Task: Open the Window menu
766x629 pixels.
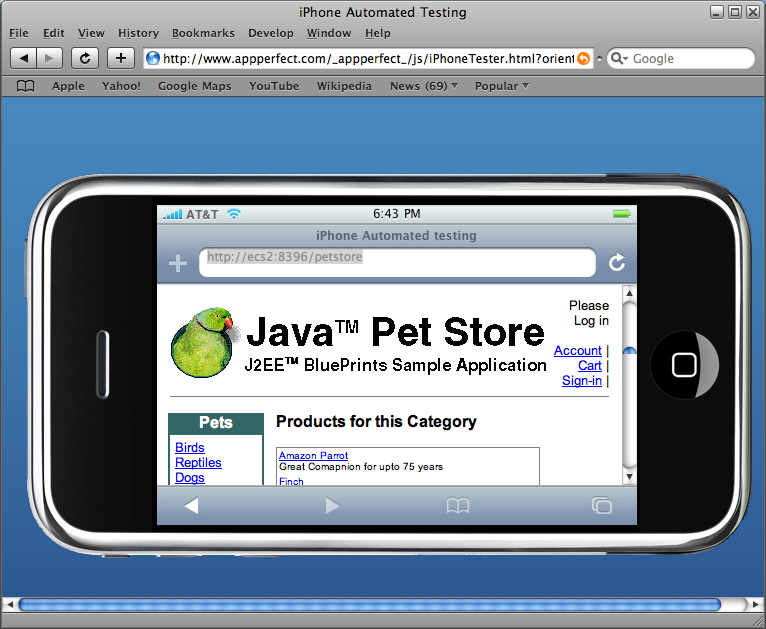Action: coord(329,33)
